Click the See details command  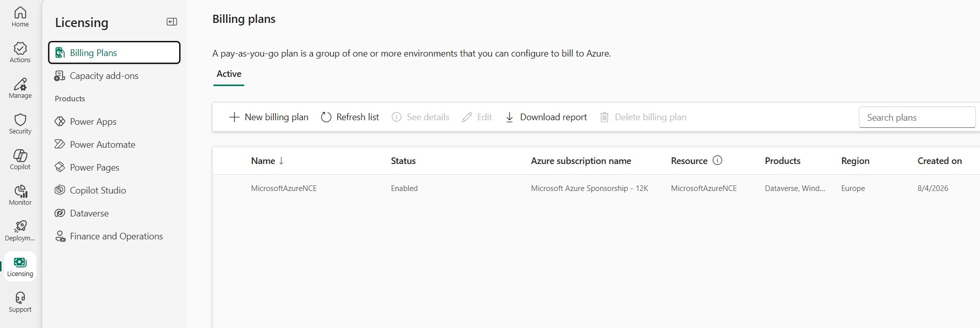tap(420, 117)
